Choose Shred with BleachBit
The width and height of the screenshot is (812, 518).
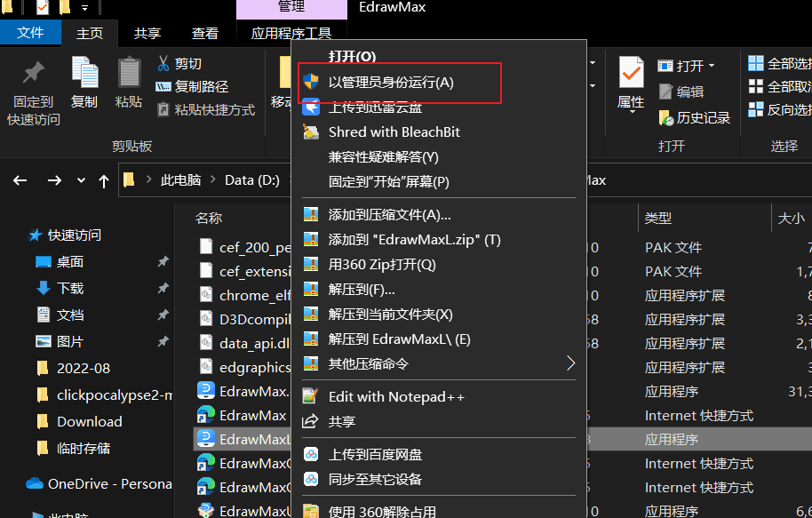(439, 132)
